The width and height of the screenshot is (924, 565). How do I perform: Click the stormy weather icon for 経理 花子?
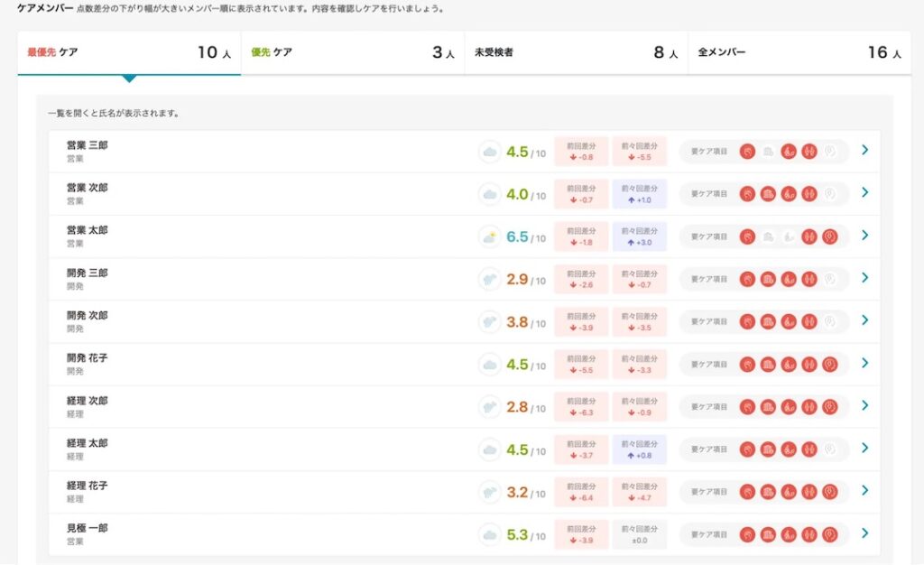pos(489,492)
